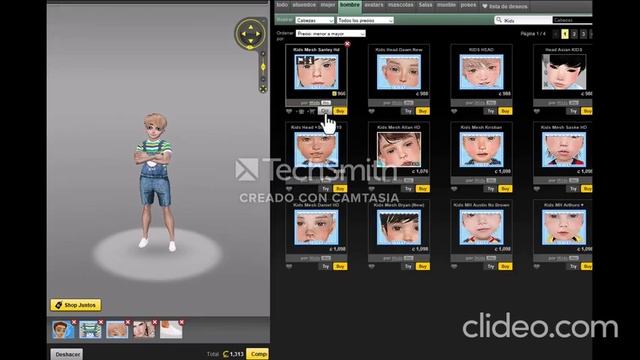Click the avatar zoom slider handle

coord(263,67)
